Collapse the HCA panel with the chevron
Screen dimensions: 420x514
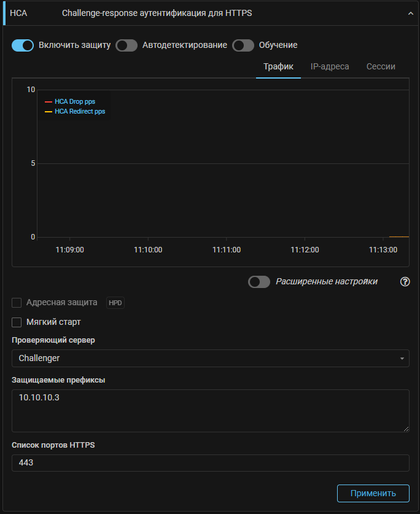click(x=411, y=13)
